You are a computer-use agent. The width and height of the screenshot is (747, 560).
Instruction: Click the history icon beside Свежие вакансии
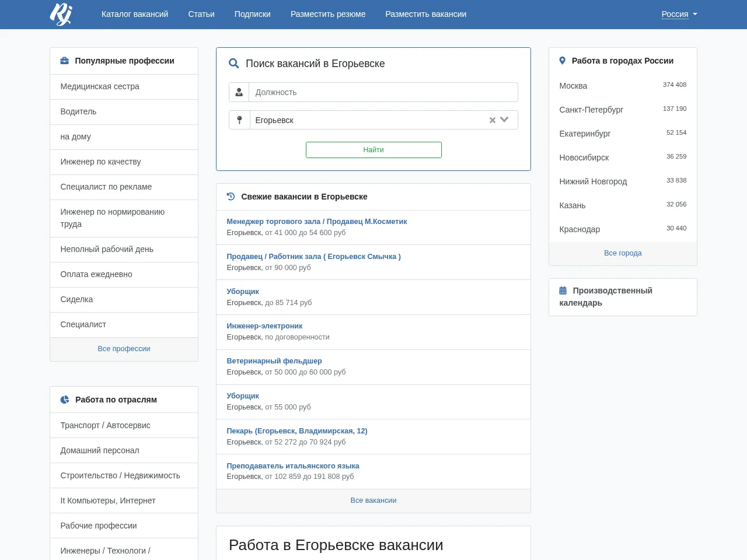coord(231,197)
